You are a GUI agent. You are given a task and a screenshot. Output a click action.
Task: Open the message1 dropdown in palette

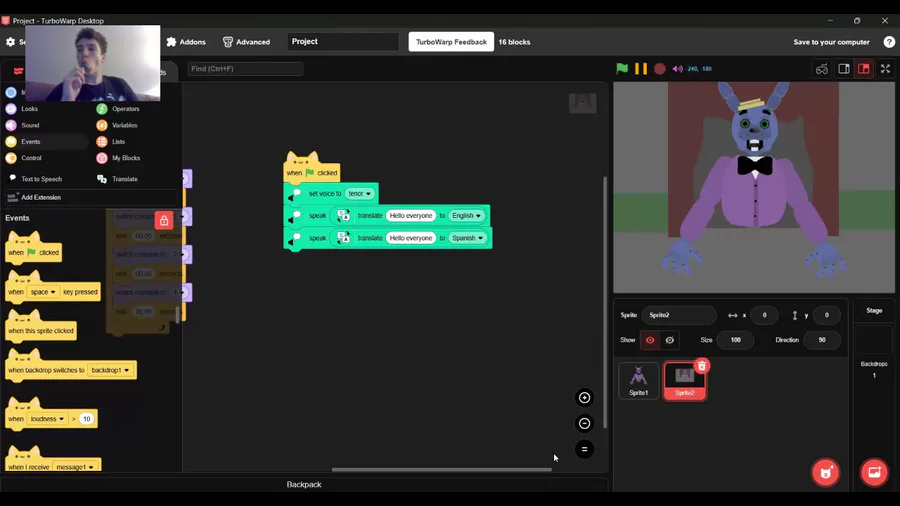pos(75,467)
